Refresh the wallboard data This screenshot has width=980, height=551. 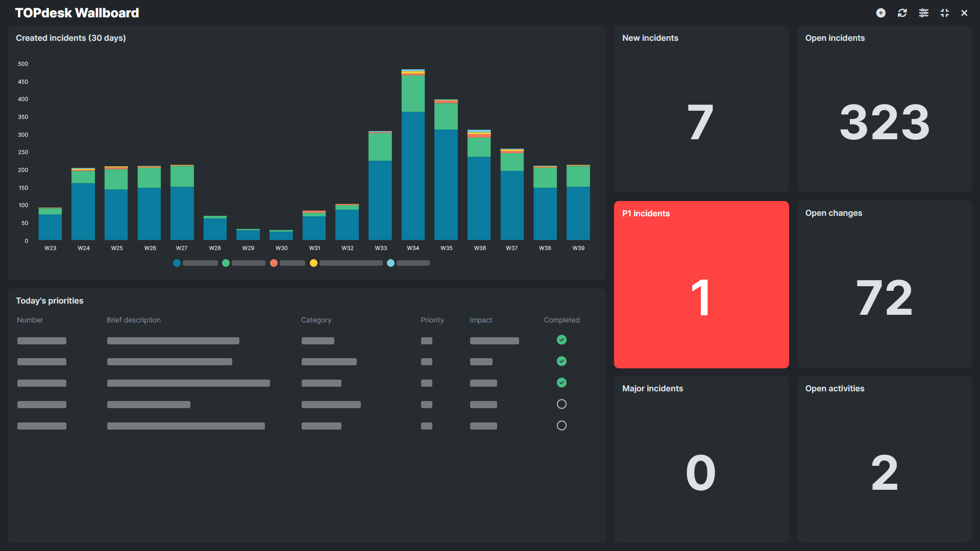tap(902, 13)
